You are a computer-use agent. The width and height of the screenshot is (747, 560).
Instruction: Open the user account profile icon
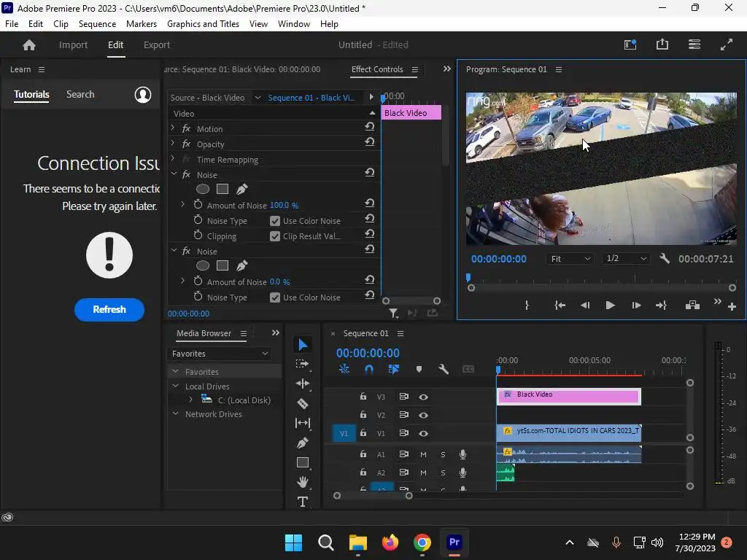[143, 95]
